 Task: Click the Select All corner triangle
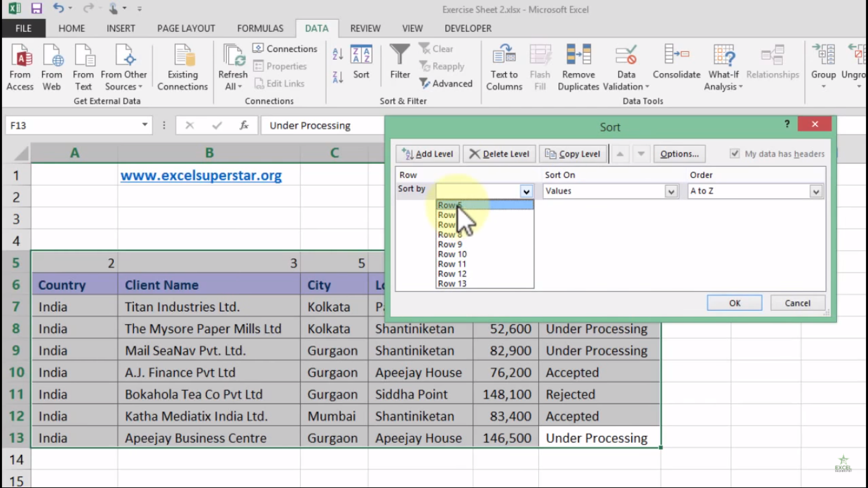coord(21,153)
